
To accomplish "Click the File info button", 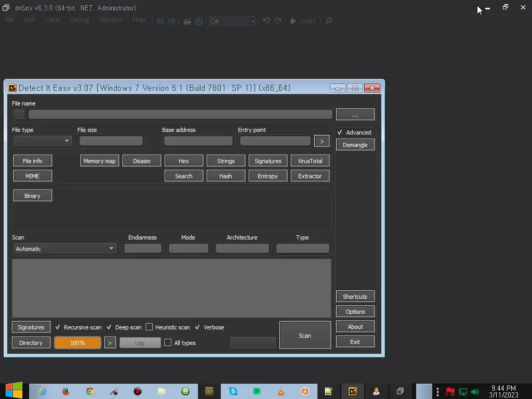I will 33,161.
